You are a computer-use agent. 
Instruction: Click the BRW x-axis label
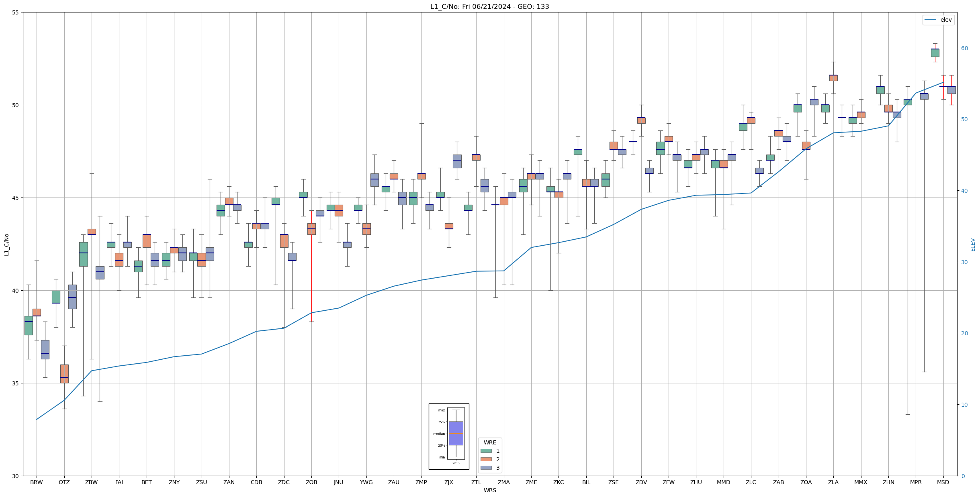[37, 482]
